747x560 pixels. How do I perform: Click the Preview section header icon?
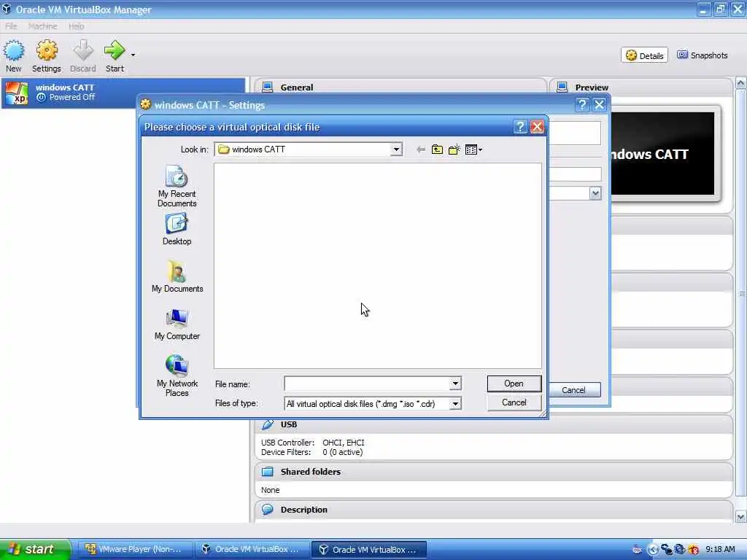[x=562, y=87]
